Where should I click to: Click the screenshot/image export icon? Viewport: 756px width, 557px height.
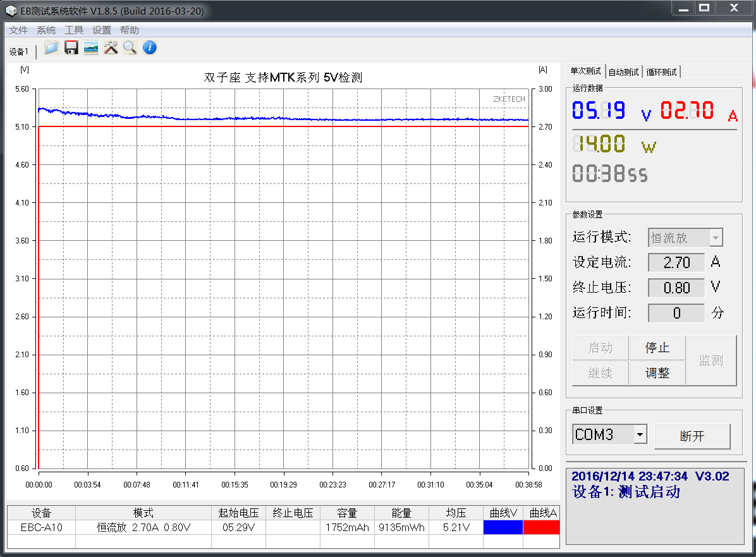point(90,47)
